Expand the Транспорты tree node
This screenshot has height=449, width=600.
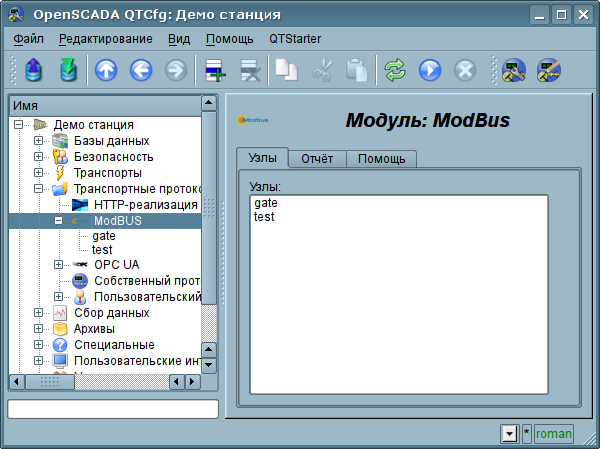click(x=38, y=173)
